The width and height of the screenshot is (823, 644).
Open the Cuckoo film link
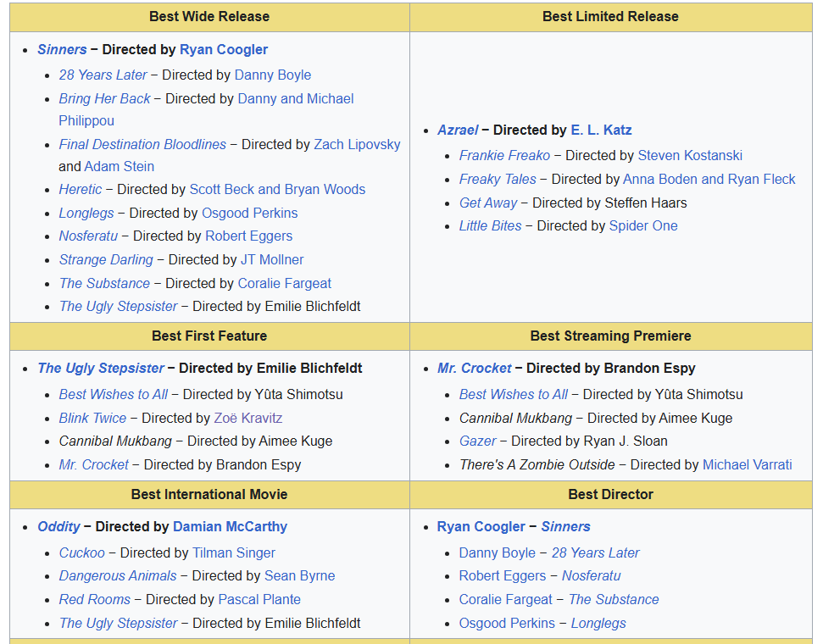82,553
